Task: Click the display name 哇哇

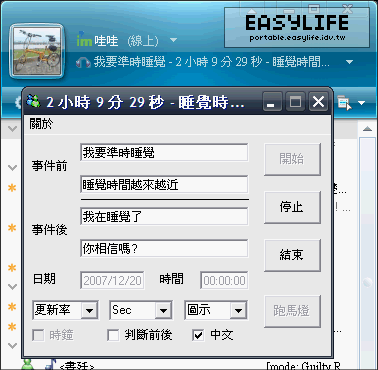Action: (x=106, y=41)
